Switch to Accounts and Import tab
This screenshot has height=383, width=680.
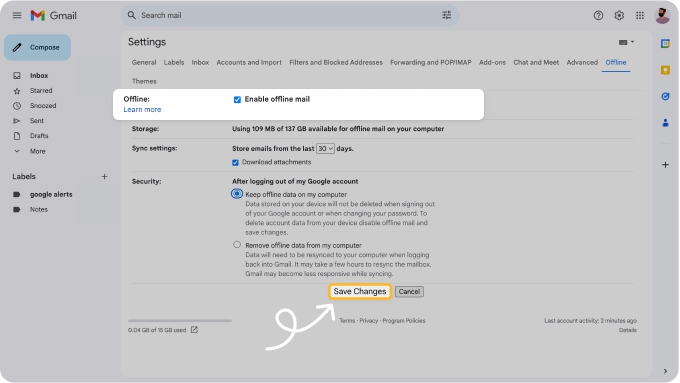point(249,62)
